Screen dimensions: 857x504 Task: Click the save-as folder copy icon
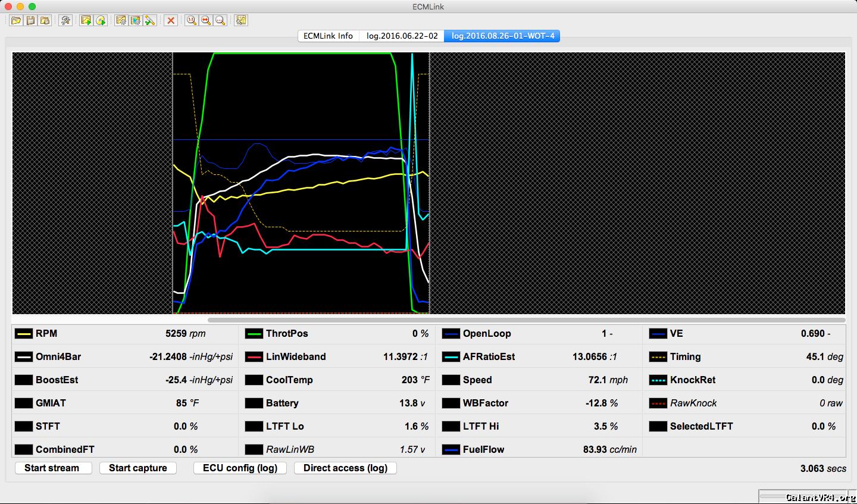[45, 20]
